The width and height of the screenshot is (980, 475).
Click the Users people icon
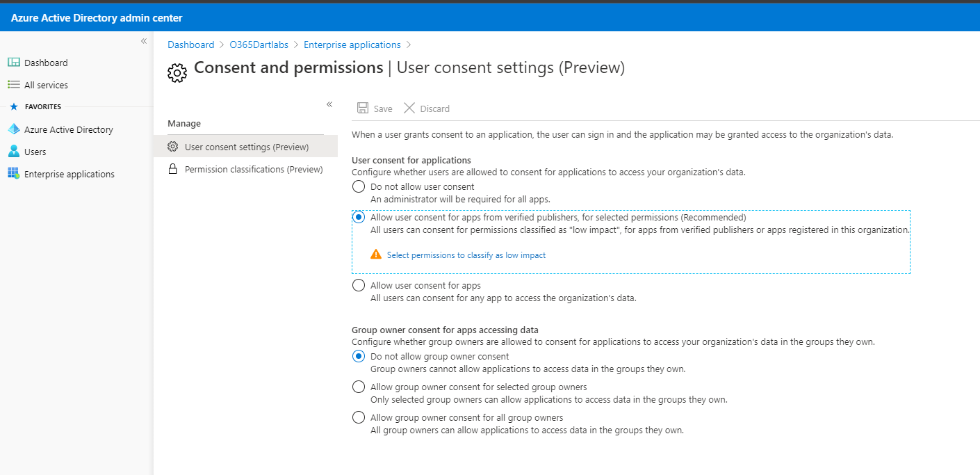coord(14,152)
